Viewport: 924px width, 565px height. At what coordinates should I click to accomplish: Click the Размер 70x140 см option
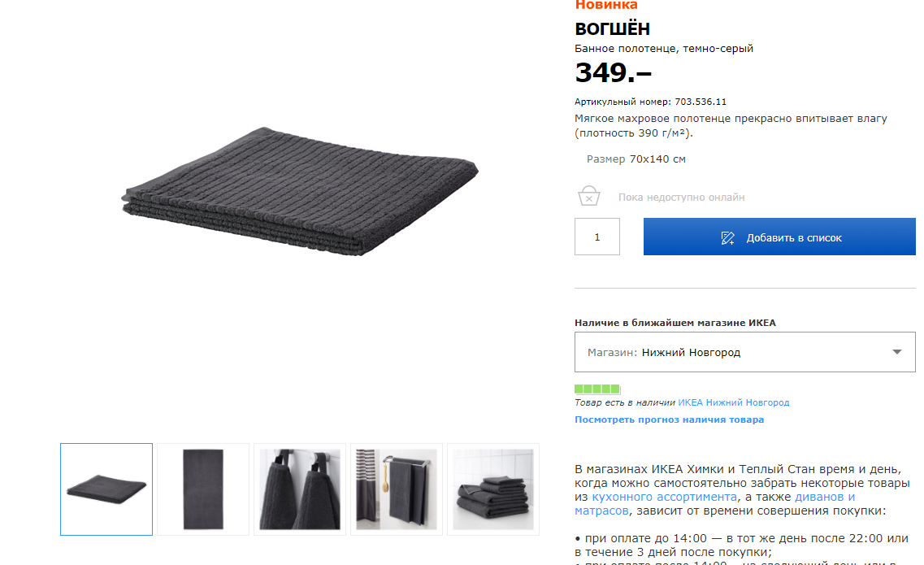point(636,159)
